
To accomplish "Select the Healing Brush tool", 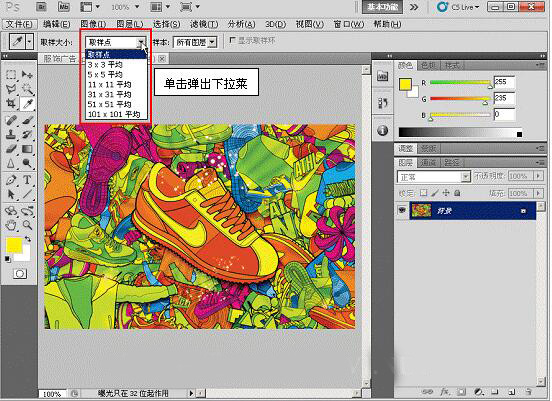I will coord(11,120).
